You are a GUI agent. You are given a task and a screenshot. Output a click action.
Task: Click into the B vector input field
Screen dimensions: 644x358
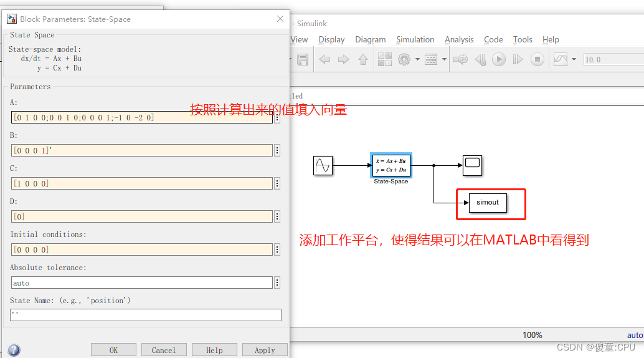click(x=142, y=150)
